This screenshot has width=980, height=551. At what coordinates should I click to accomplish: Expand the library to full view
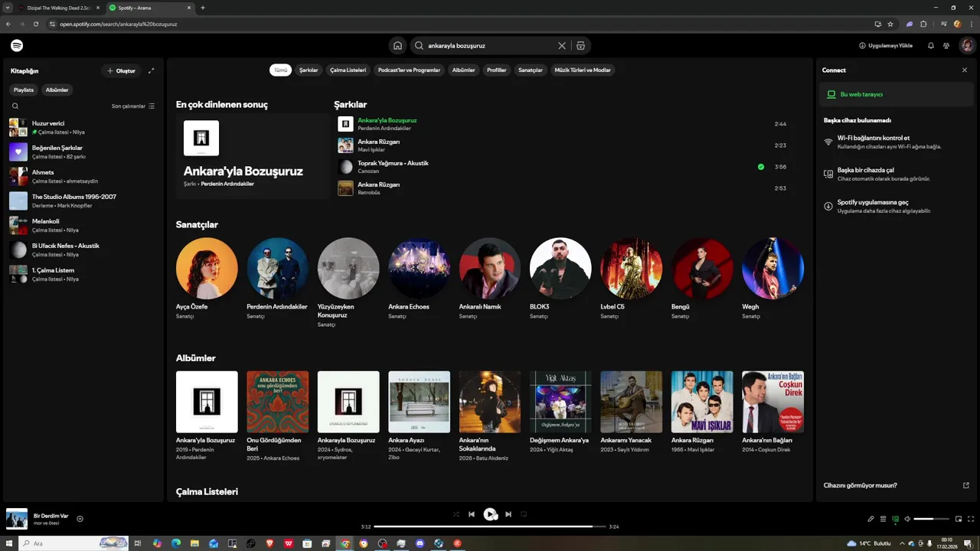pyautogui.click(x=151, y=70)
